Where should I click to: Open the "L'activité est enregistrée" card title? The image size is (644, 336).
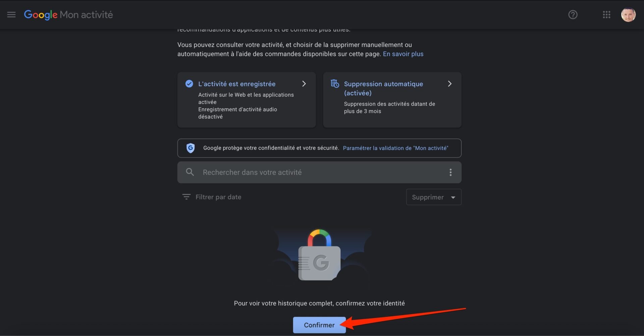[237, 84]
